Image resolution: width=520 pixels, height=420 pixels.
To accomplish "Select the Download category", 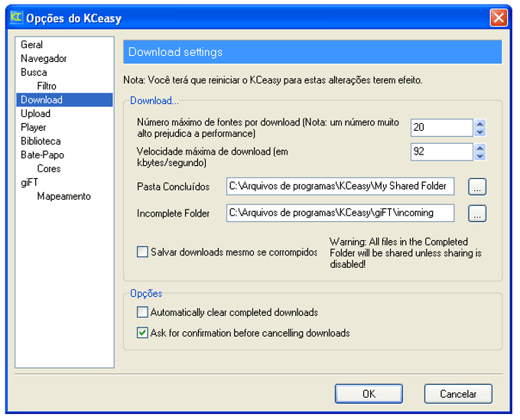I will 64,100.
